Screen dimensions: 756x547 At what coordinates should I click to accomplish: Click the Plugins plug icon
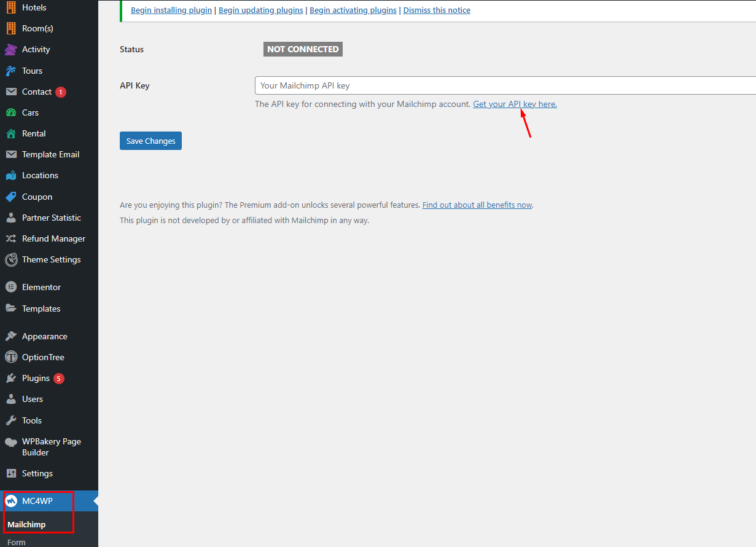(11, 378)
